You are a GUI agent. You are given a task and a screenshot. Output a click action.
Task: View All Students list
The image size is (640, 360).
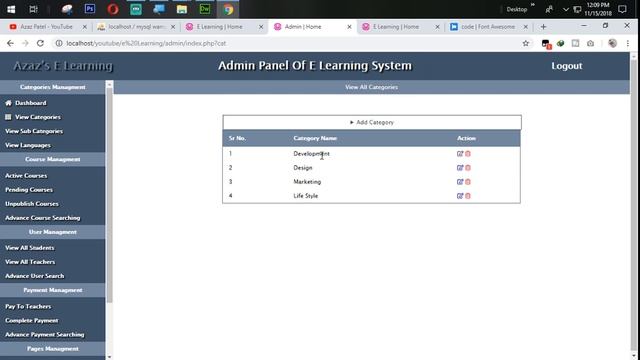tap(29, 248)
